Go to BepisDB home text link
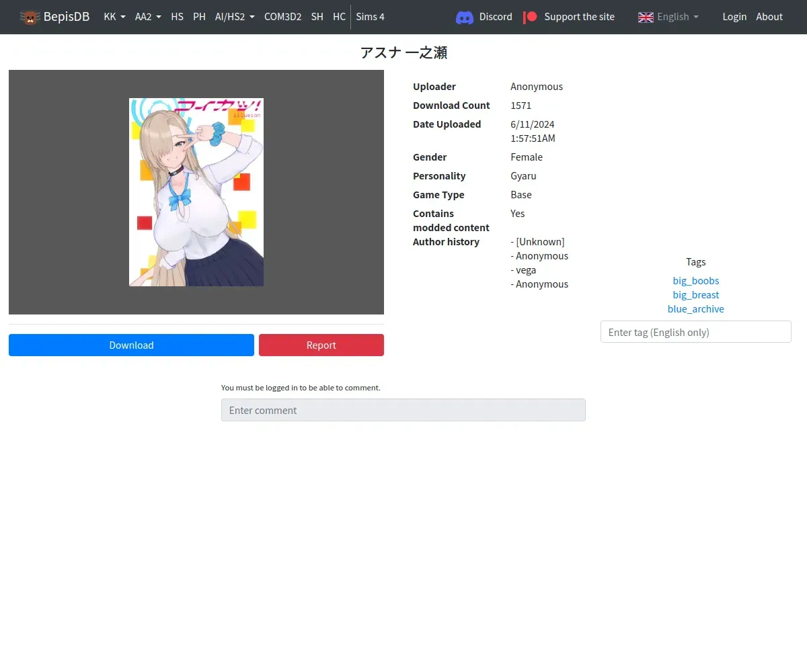This screenshot has height=672, width=807. pos(67,17)
